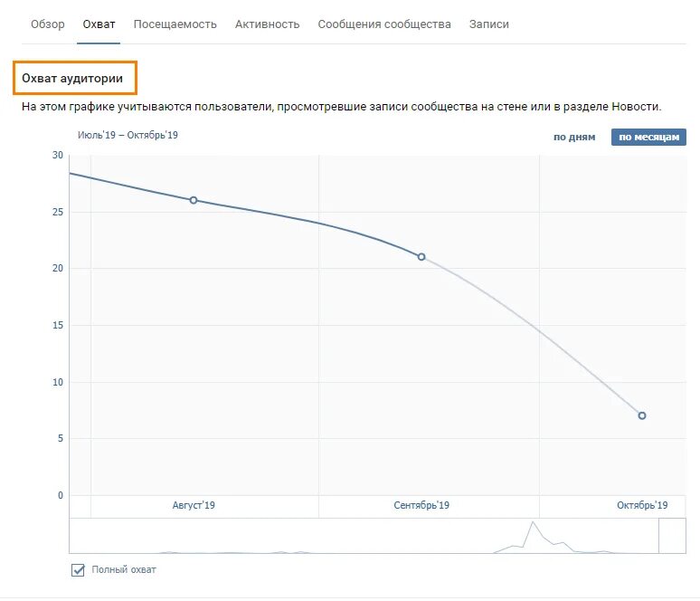The image size is (700, 601).
Task: Click the range selector handle in overview strip
Action: (672, 536)
